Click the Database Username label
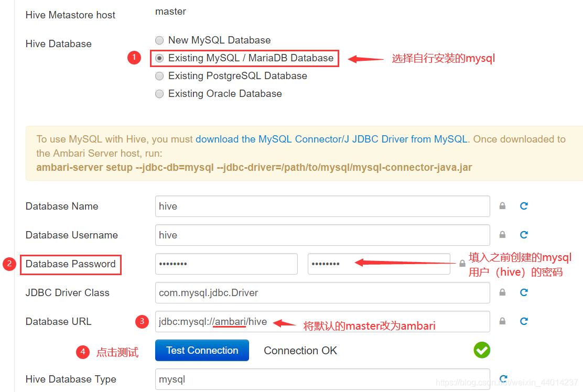The width and height of the screenshot is (583, 392). pyautogui.click(x=71, y=235)
